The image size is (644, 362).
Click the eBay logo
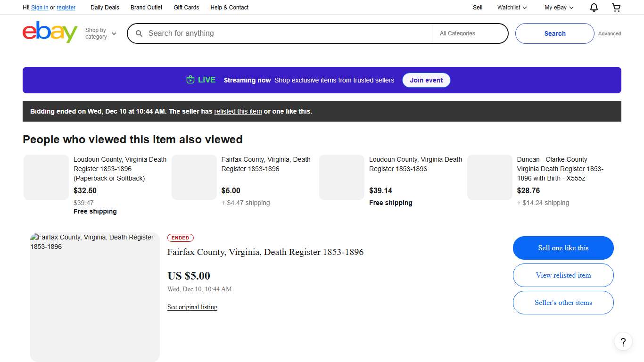tap(50, 33)
